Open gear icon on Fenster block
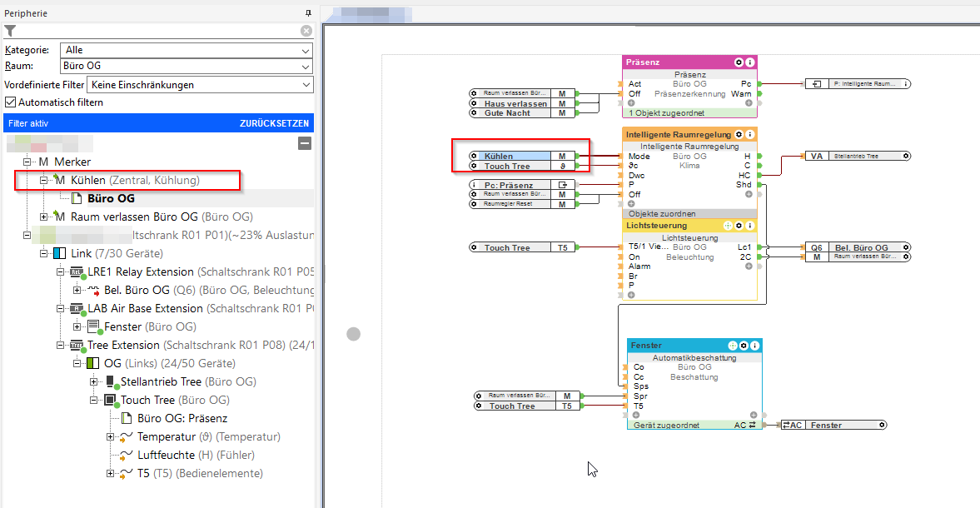The height and width of the screenshot is (508, 980). (744, 346)
